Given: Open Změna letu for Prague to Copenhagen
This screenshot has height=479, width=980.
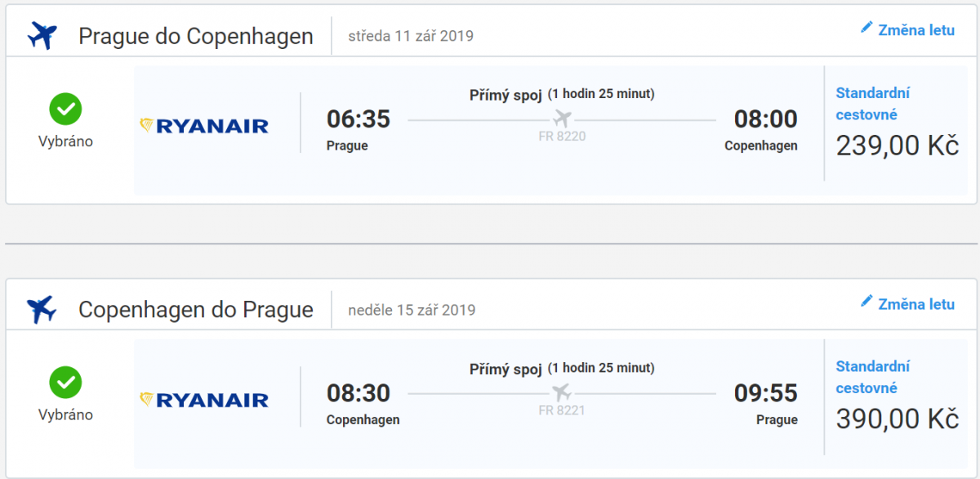Looking at the screenshot, I should [915, 30].
